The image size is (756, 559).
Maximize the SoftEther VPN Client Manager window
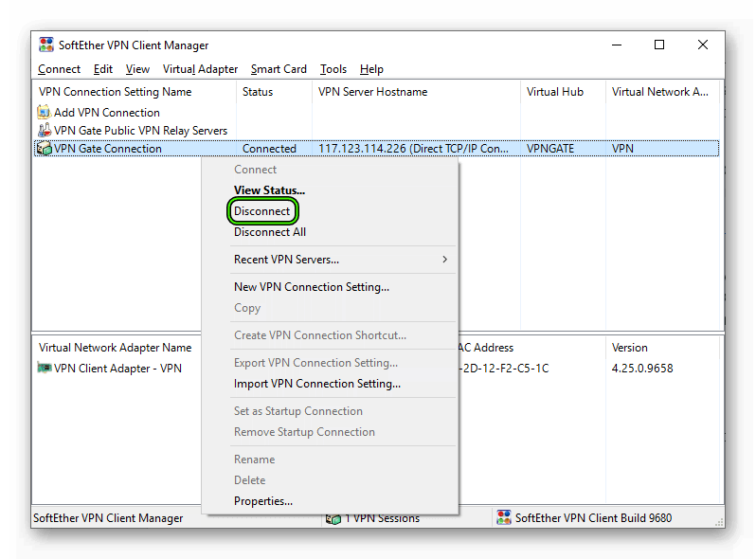(x=659, y=45)
